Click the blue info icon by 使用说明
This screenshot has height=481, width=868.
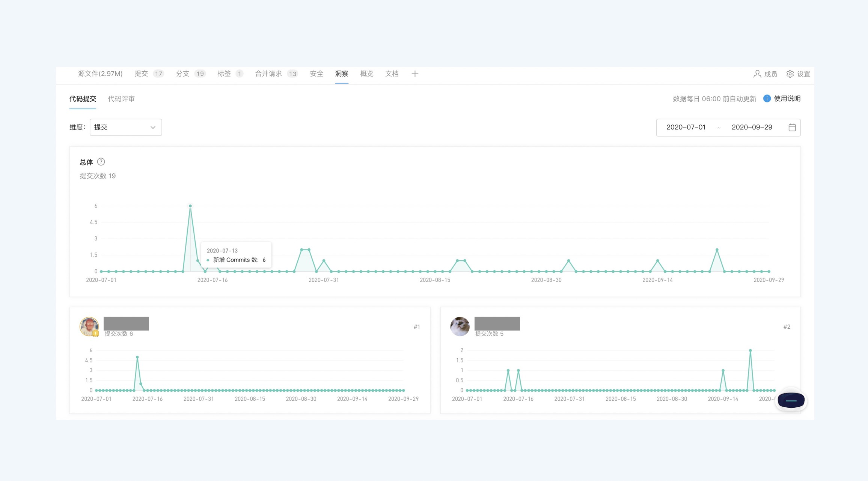click(x=767, y=99)
